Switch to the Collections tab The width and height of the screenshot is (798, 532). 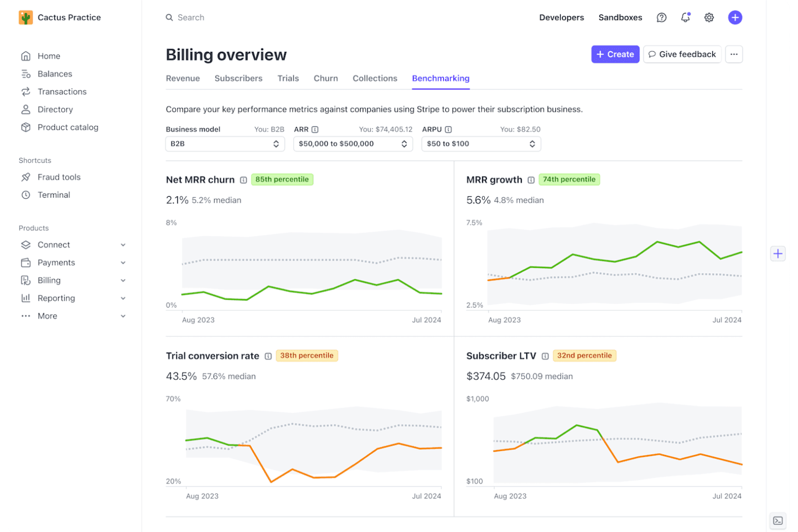pyautogui.click(x=375, y=78)
